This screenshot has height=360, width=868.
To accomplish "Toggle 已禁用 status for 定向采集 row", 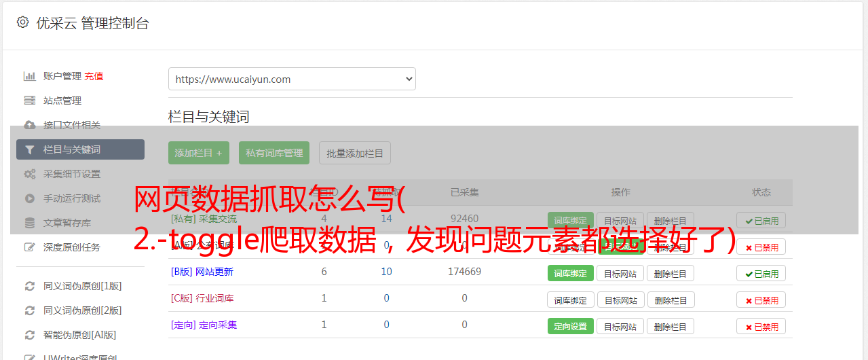I will [761, 326].
